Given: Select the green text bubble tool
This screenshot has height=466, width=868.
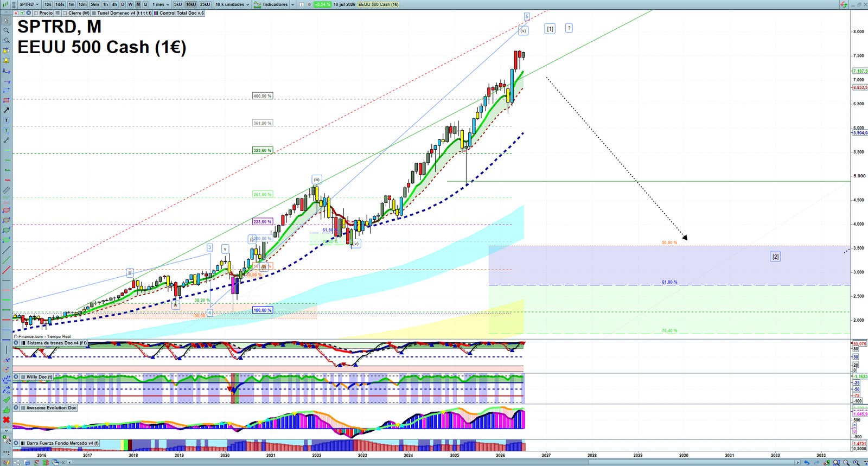Looking at the screenshot, I should point(6,130).
